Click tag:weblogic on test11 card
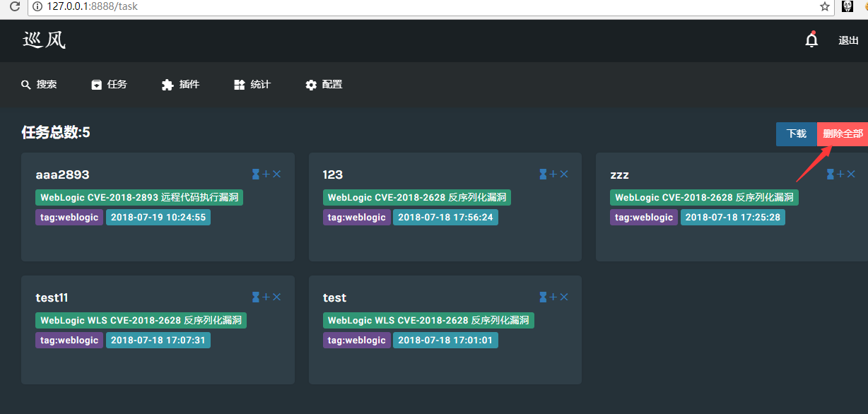This screenshot has height=414, width=868. pos(69,340)
